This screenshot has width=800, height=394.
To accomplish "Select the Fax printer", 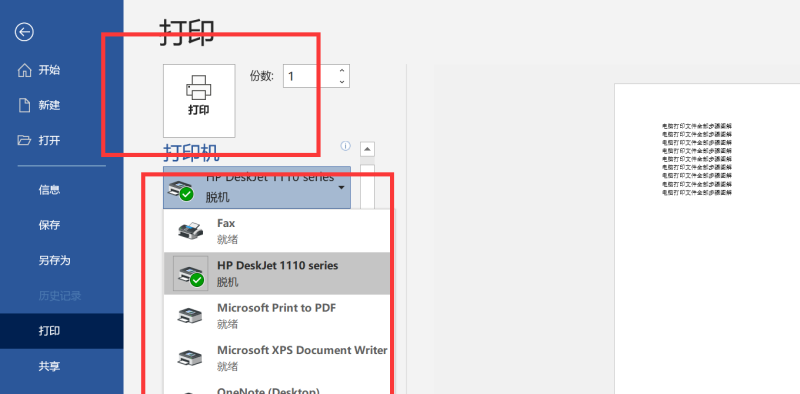I will pyautogui.click(x=277, y=231).
